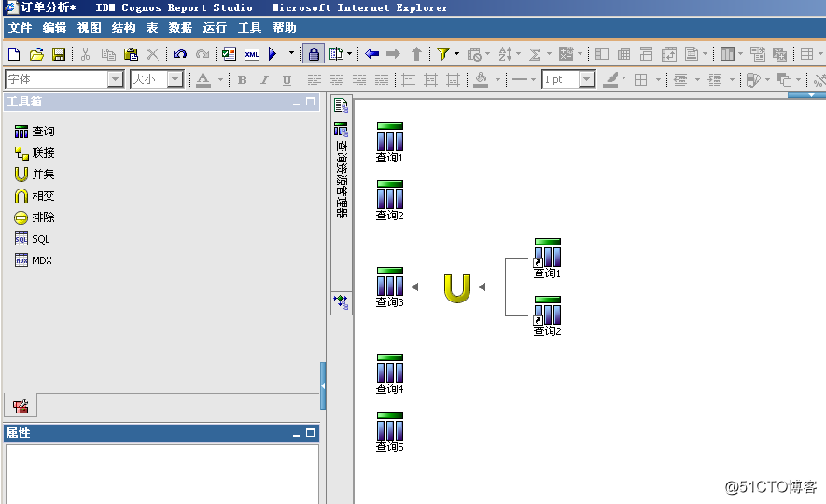Select the 查询3 query icon

click(390, 287)
